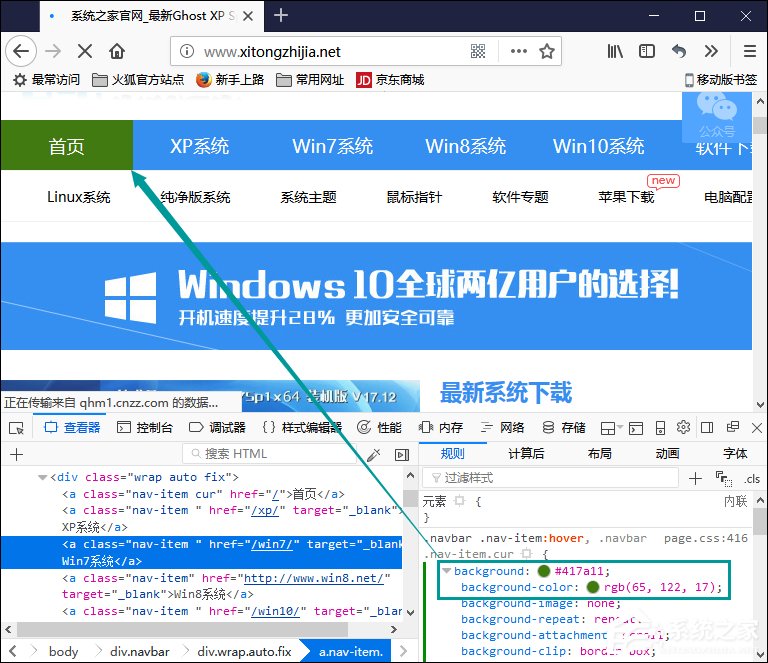768x663 pixels.
Task: Bookmark this page with the star icon
Action: [x=547, y=51]
